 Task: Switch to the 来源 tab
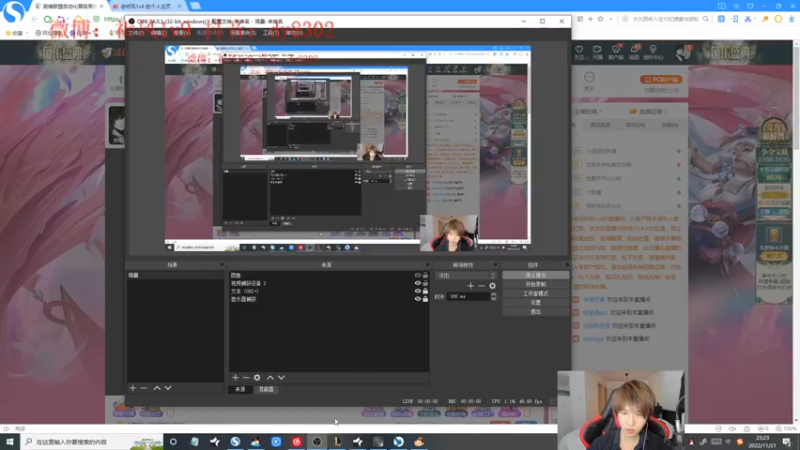point(240,389)
